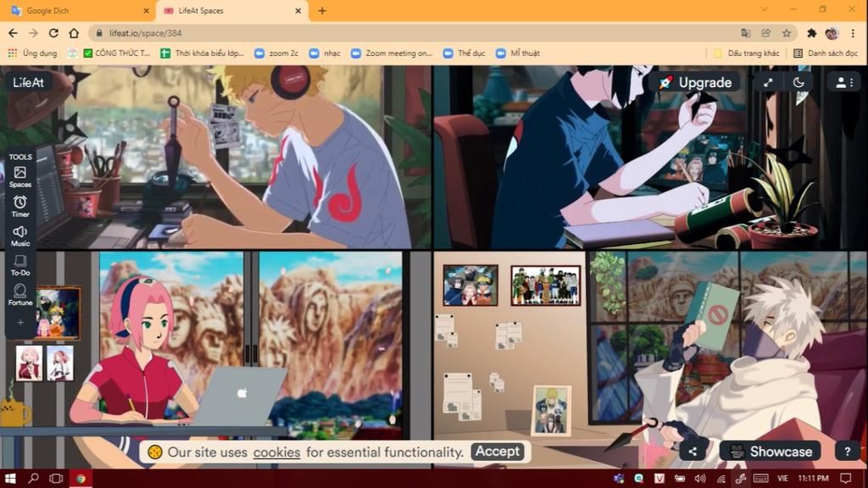Image resolution: width=868 pixels, height=488 pixels.
Task: Click the share page icon in address bar
Action: click(766, 33)
